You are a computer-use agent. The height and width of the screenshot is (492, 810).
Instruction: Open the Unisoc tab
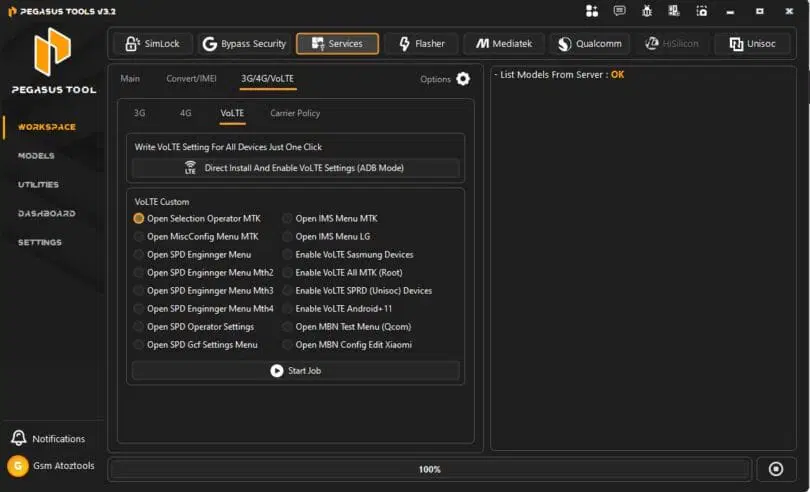click(x=752, y=44)
